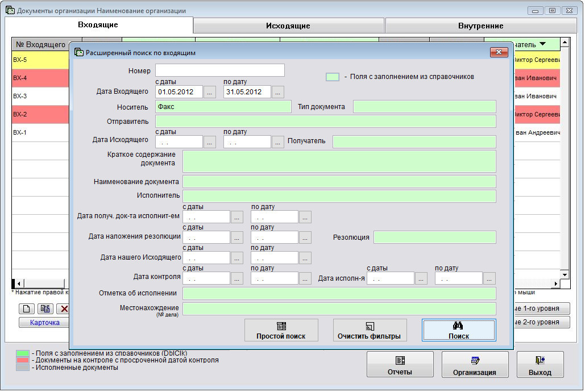The image size is (585, 392).
Task: Open date picker for Дата Входящего end date
Action: pos(277,92)
